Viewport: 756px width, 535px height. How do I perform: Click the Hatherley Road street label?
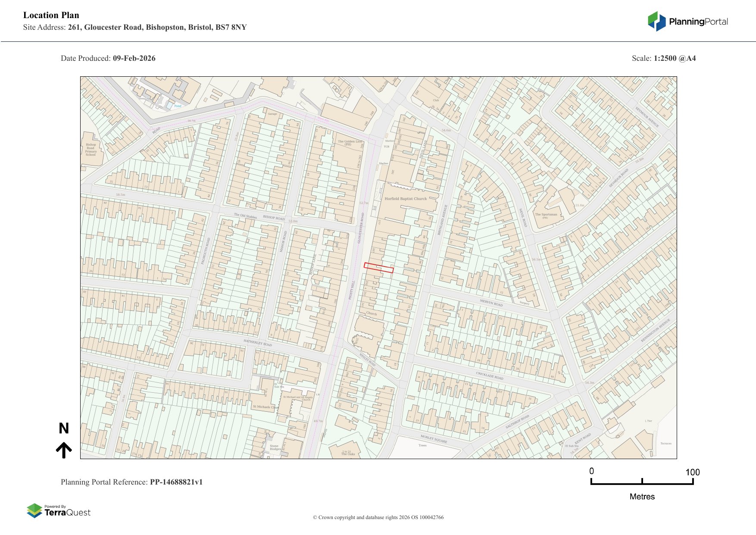click(257, 343)
